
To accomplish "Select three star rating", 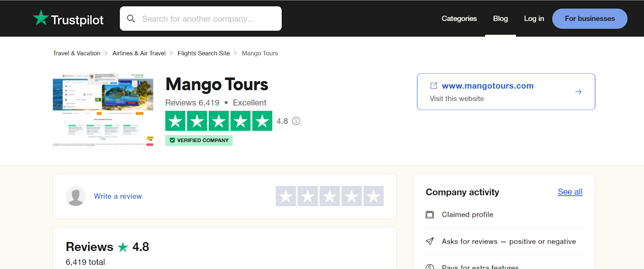I will [330, 196].
